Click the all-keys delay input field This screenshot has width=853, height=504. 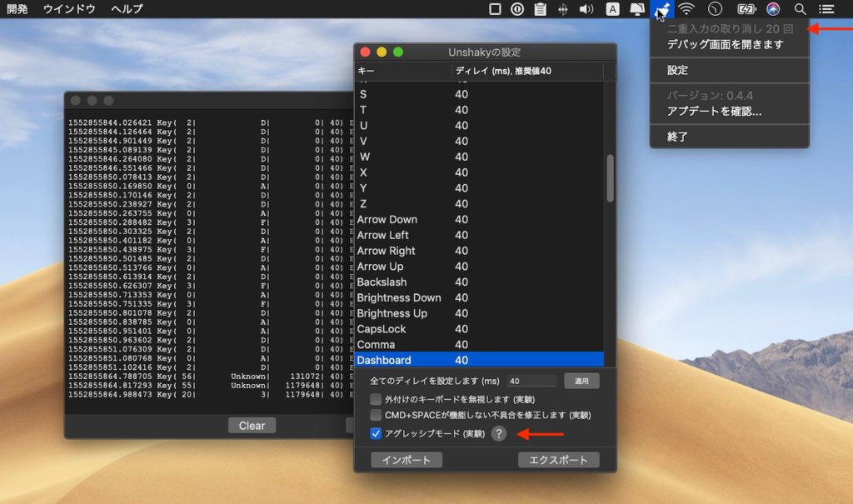(x=531, y=381)
